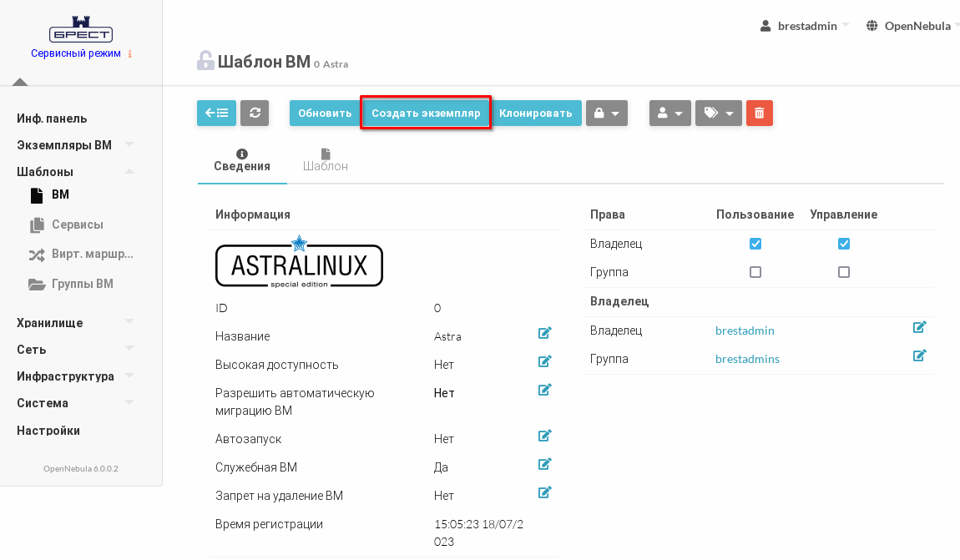Image resolution: width=960 pixels, height=560 pixels.
Task: Click the back to list icon button
Action: [216, 114]
